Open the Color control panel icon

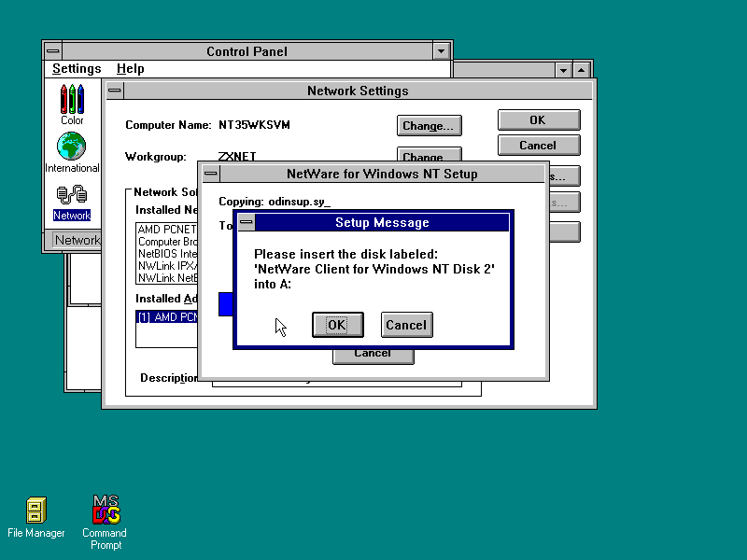coord(72,105)
